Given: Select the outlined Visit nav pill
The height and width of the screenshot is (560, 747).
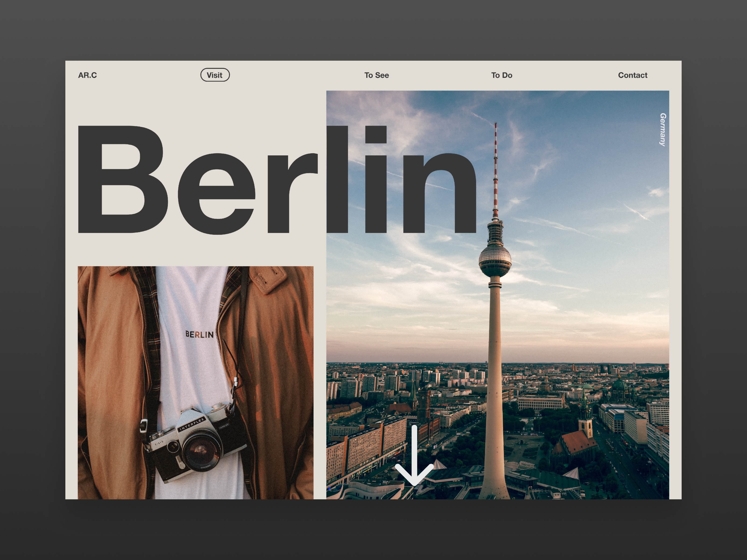Looking at the screenshot, I should click(215, 75).
